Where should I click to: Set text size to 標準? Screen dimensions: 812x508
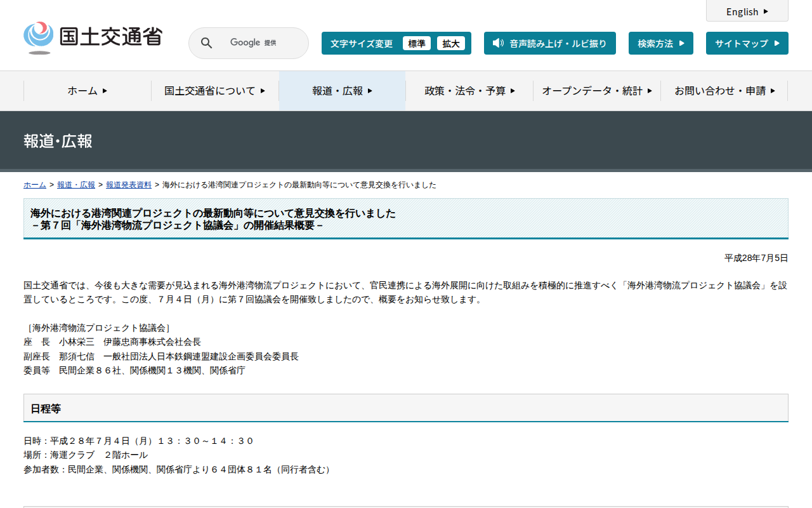coord(417,43)
